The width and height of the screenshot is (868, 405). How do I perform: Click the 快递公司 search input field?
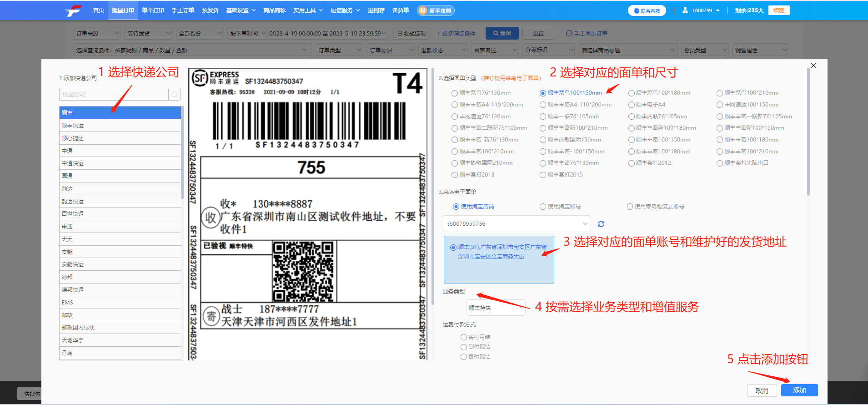[114, 95]
